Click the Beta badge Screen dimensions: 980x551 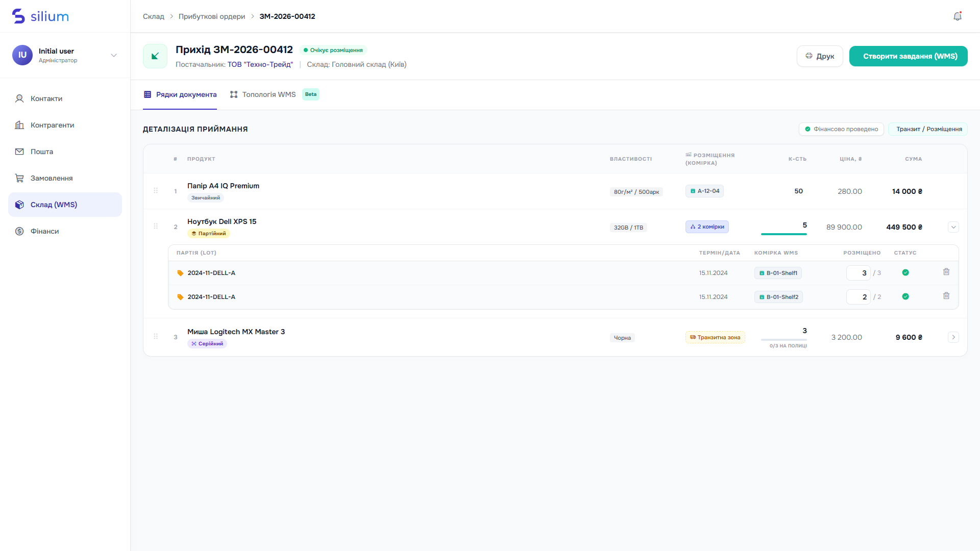[x=311, y=94]
